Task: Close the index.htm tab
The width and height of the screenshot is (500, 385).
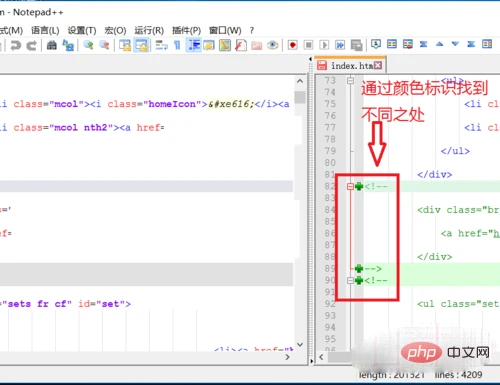Action: (378, 65)
